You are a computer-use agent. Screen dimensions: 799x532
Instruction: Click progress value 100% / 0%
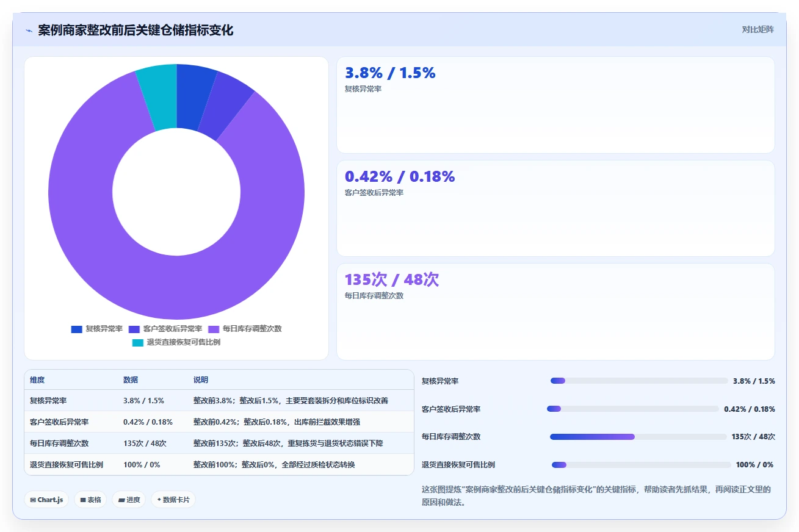[754, 465]
